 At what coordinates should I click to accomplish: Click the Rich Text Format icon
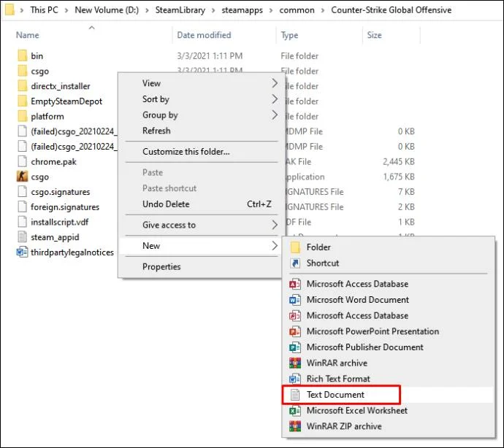coord(295,379)
